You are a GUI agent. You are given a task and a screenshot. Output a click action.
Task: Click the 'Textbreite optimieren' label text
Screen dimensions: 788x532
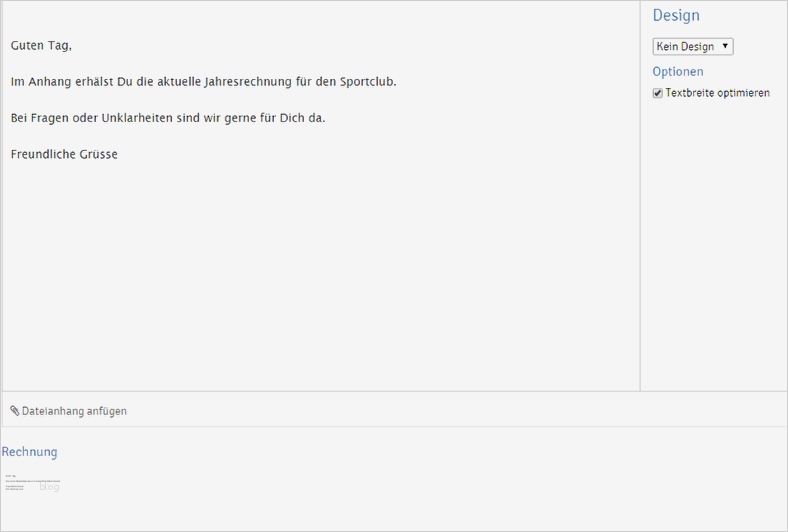coord(717,93)
